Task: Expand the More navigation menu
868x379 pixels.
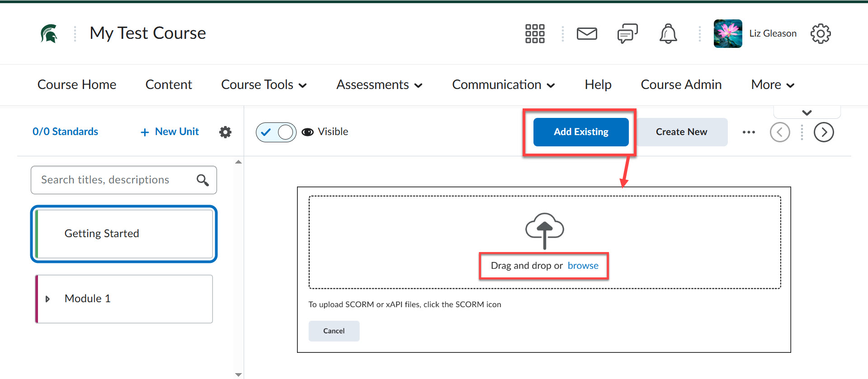Action: [x=772, y=85]
